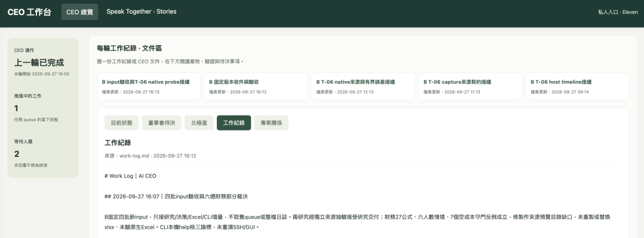This screenshot has width=644, height=238.
Task: Click the 工作紀錄 section heading
Action: (x=118, y=143)
